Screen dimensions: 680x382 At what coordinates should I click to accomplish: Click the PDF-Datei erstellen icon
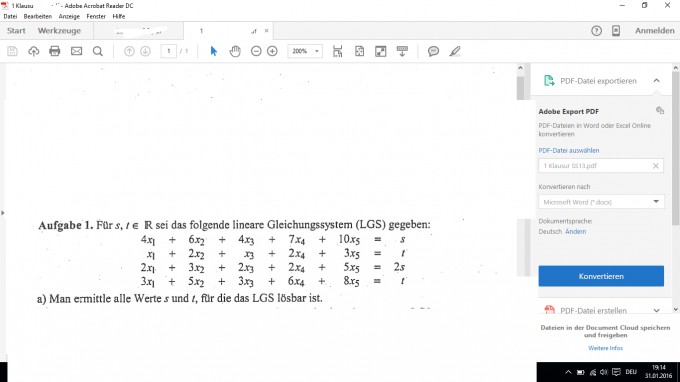tap(549, 310)
